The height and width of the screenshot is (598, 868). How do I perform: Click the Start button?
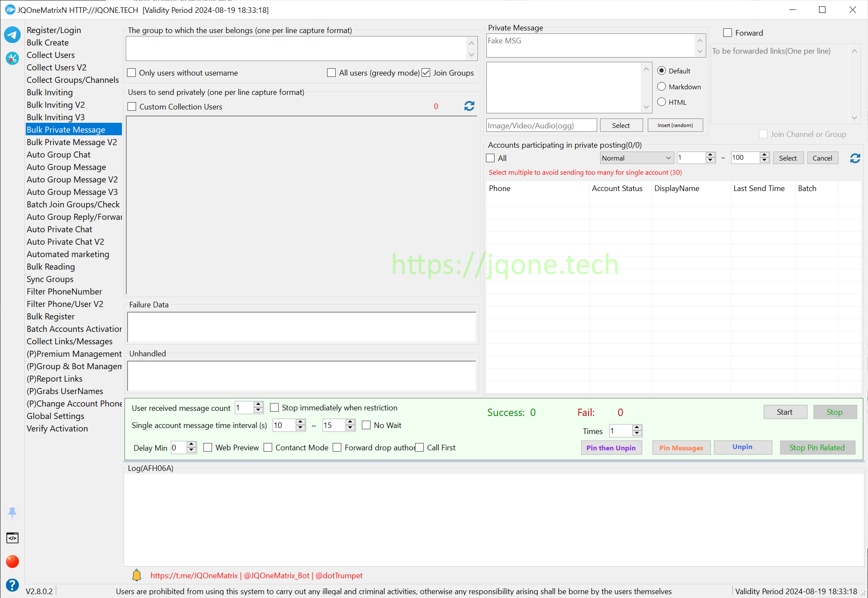click(785, 412)
